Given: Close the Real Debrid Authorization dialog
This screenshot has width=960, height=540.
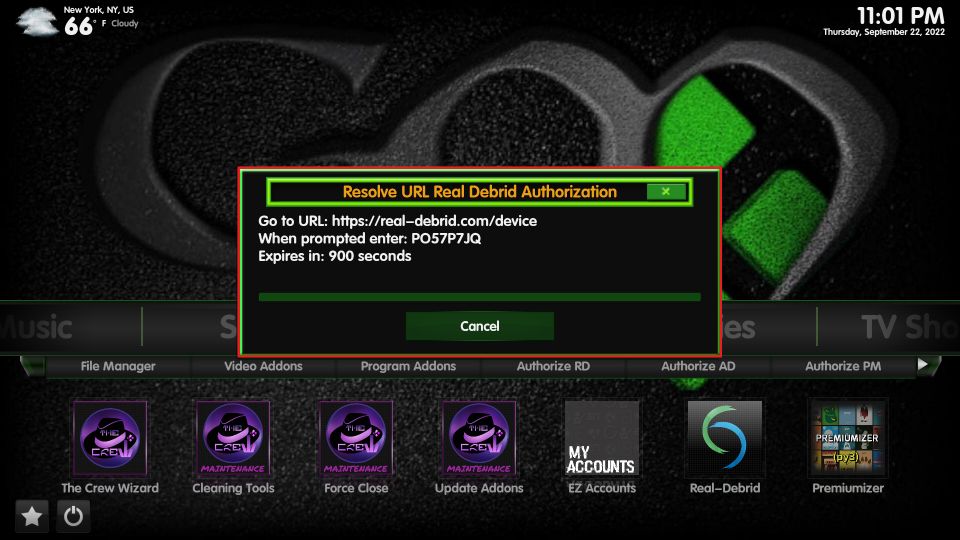Looking at the screenshot, I should coord(666,192).
